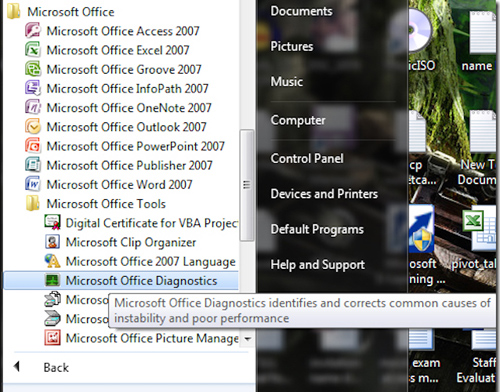Open the Documents link

301,11
